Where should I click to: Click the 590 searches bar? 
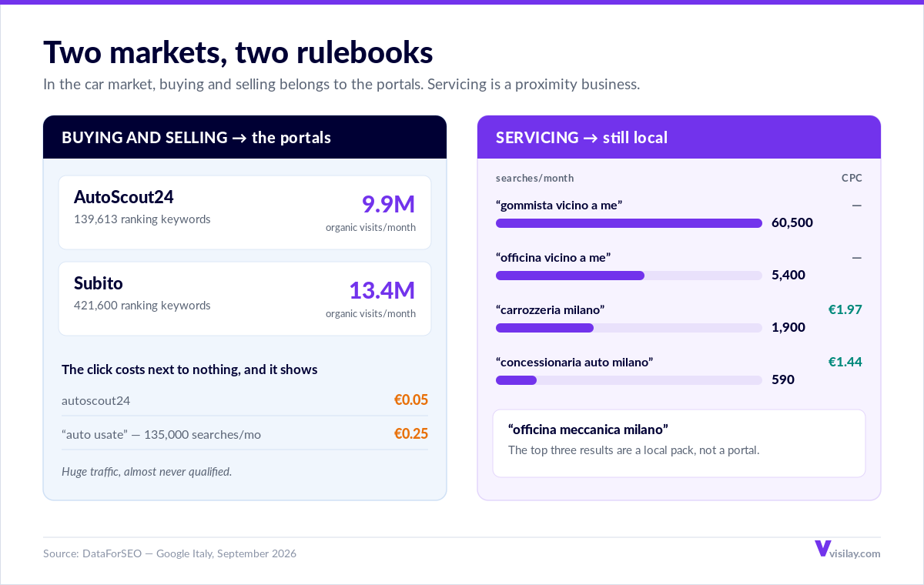(x=629, y=380)
